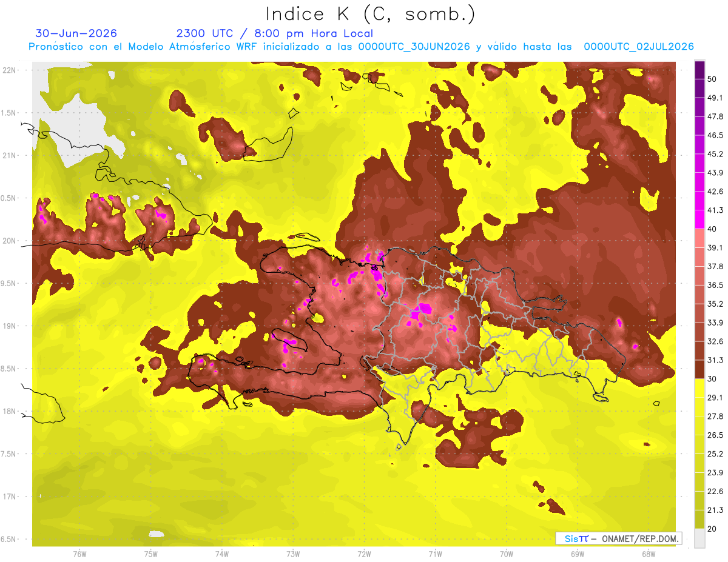Click the colorbar label '29.1'
The width and height of the screenshot is (728, 562).
(x=715, y=398)
